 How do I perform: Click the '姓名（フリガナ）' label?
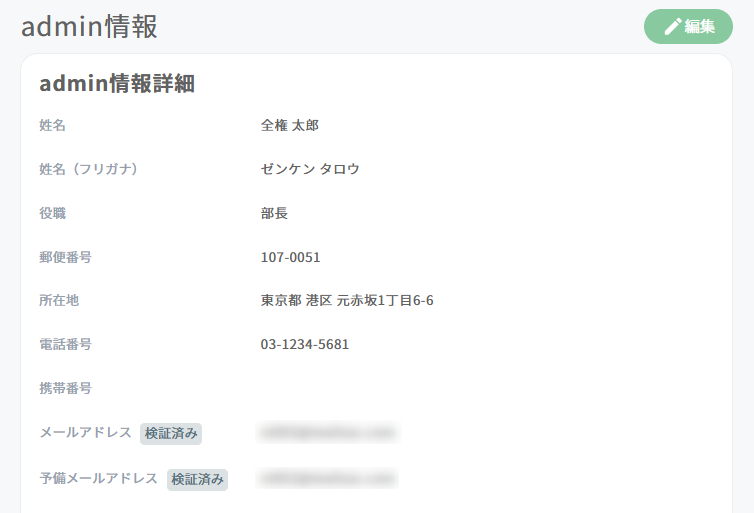[x=88, y=169]
